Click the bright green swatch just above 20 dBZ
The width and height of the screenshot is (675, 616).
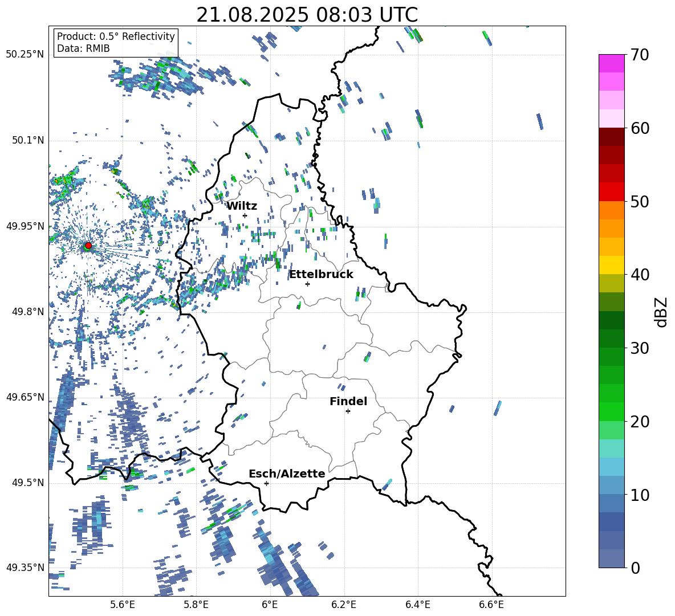(x=611, y=411)
